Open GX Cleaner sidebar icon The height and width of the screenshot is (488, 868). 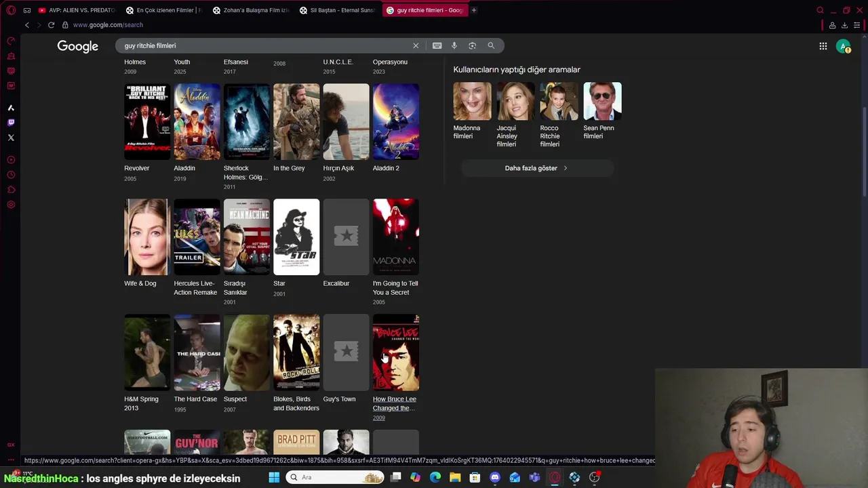[11, 56]
